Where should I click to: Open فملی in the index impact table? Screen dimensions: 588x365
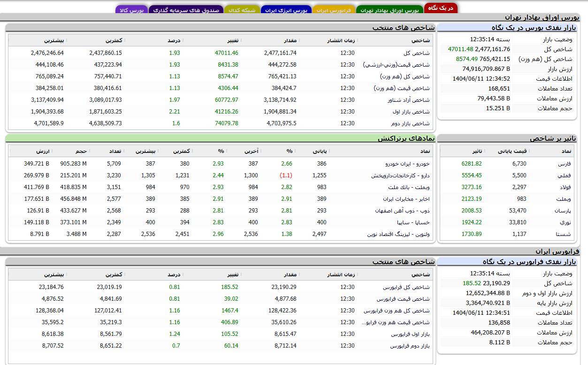(565, 175)
